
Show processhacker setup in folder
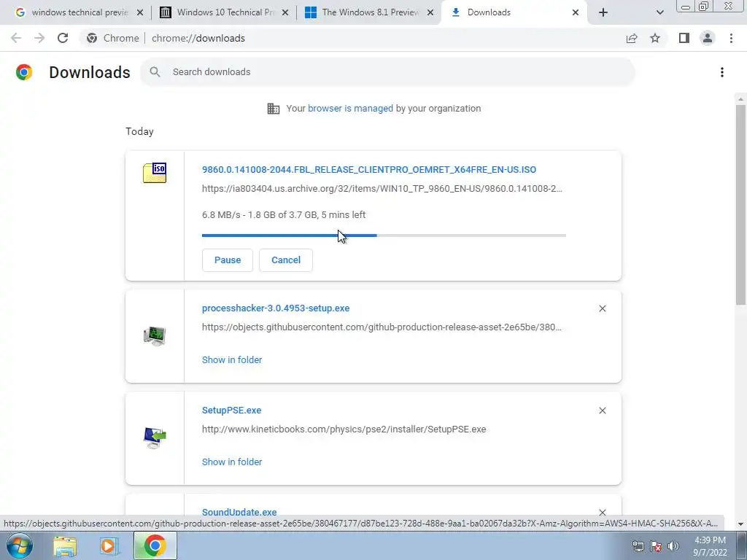pyautogui.click(x=232, y=360)
